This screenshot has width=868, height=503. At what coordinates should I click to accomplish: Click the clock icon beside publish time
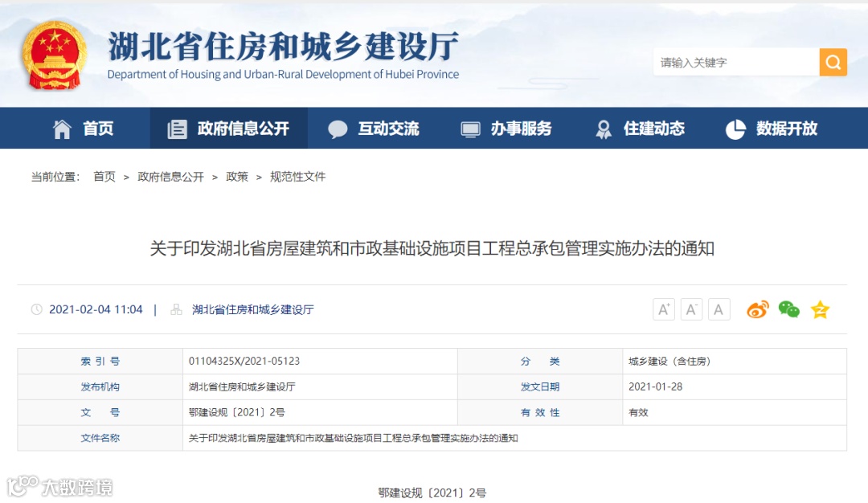[36, 309]
